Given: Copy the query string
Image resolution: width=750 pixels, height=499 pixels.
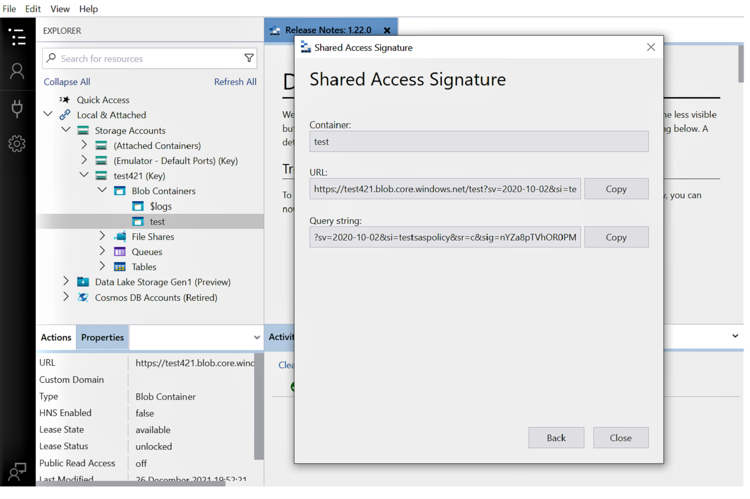Looking at the screenshot, I should point(615,238).
